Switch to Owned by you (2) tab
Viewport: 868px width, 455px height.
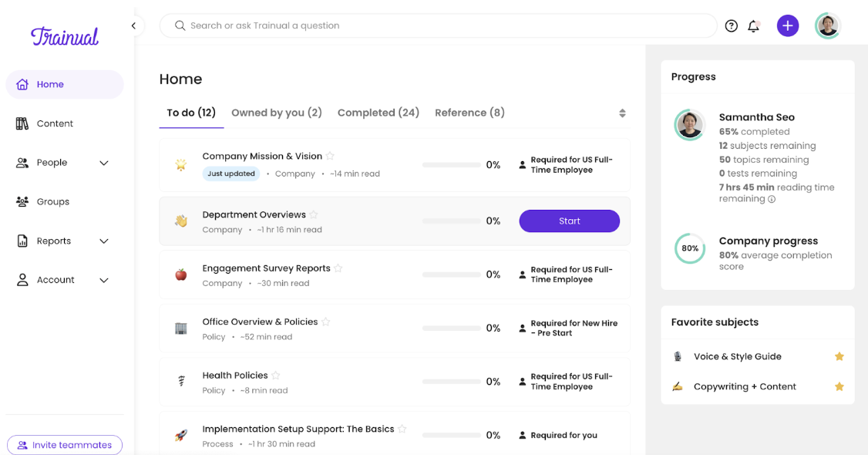[276, 113]
